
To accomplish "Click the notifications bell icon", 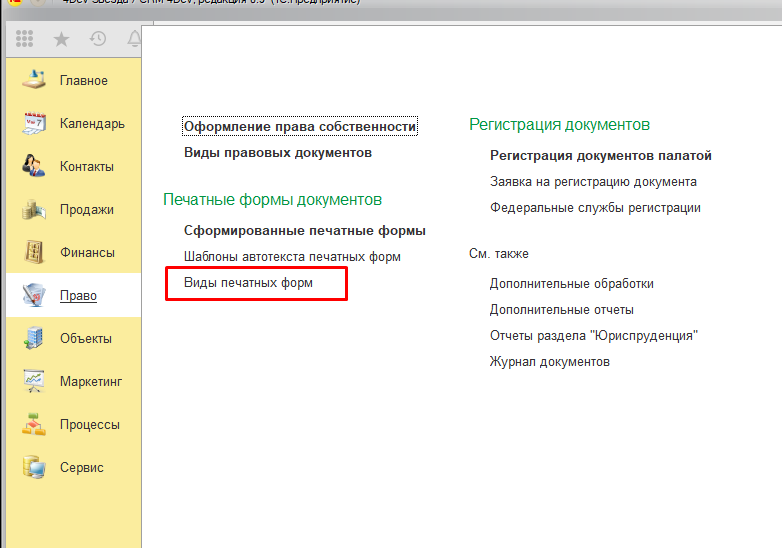I will click(133, 39).
